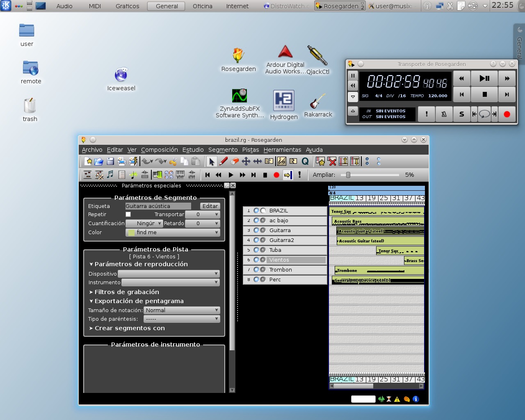
Task: Click the red record button in transport window
Action: coord(507,114)
